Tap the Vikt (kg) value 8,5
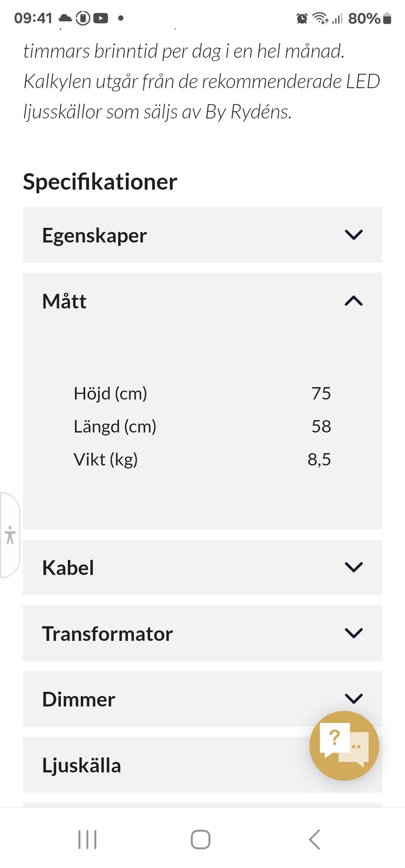Screen dimensions: 405x868 click(319, 459)
